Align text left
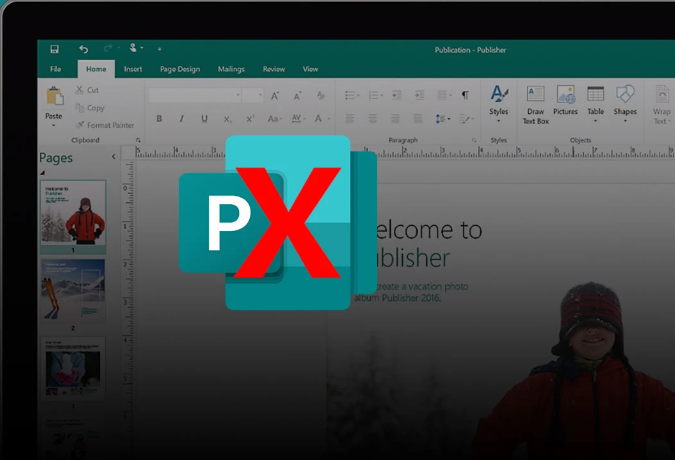Viewport: 675px width, 460px height. 350,119
